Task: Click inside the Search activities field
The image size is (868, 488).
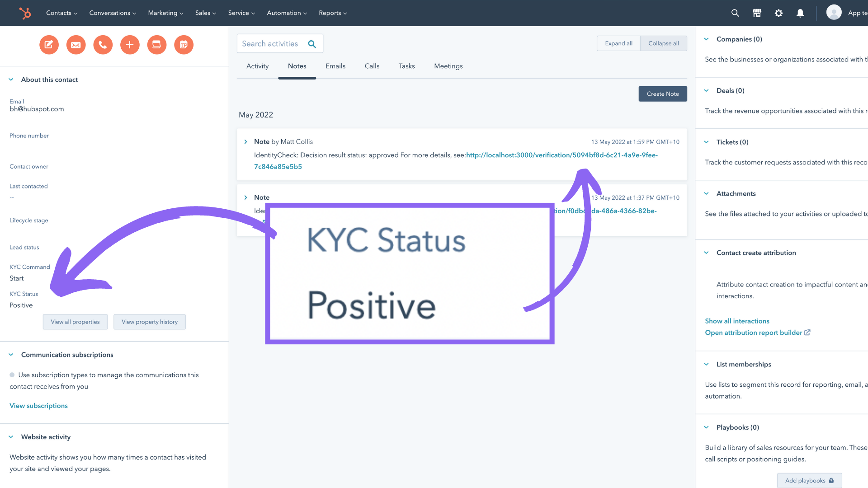Action: (x=271, y=43)
